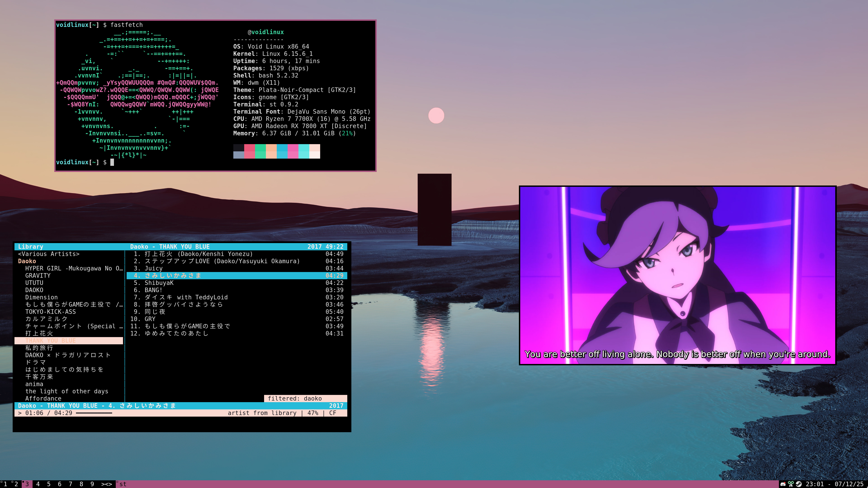Select album 'Dimension' in cmus

coord(41,297)
